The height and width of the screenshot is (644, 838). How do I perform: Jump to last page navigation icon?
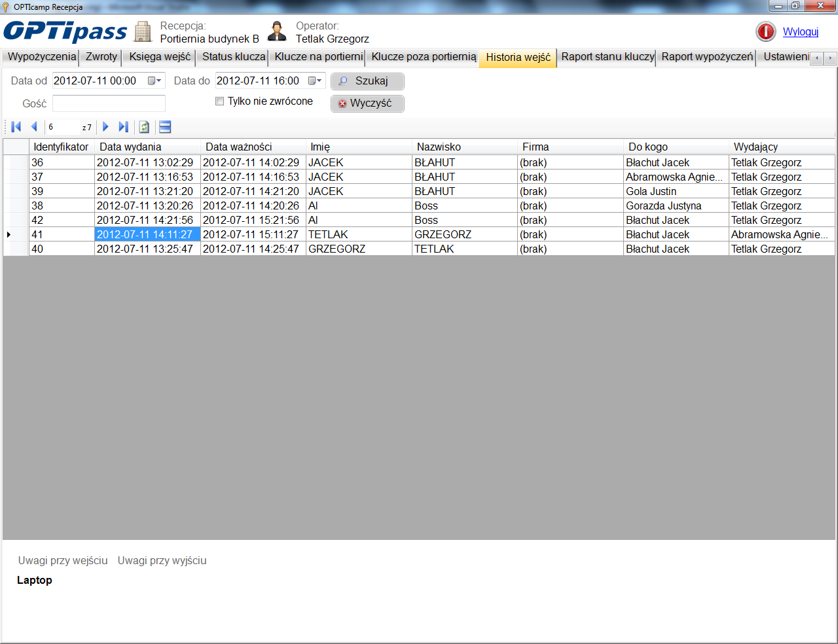point(123,127)
